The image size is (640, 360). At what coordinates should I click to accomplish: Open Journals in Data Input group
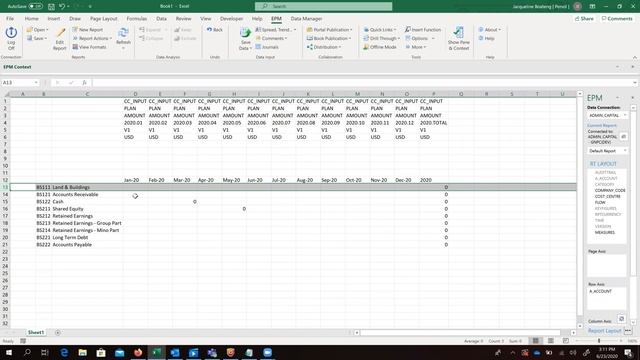[267, 47]
